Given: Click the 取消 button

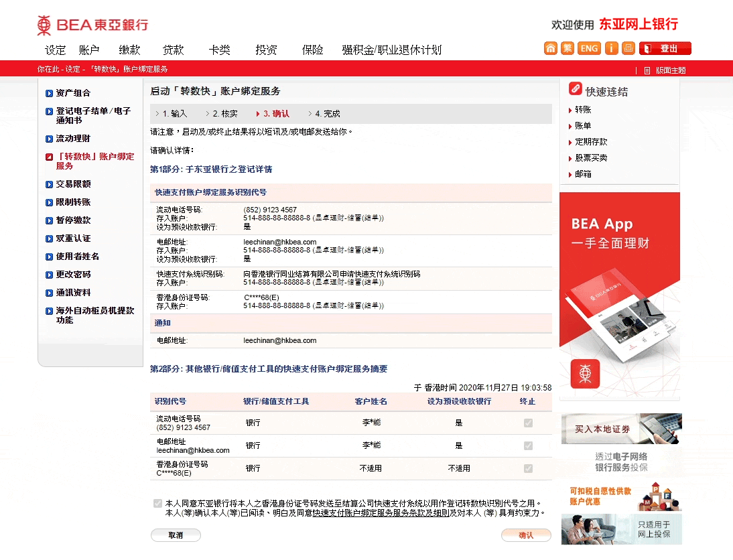Looking at the screenshot, I should click(x=176, y=535).
